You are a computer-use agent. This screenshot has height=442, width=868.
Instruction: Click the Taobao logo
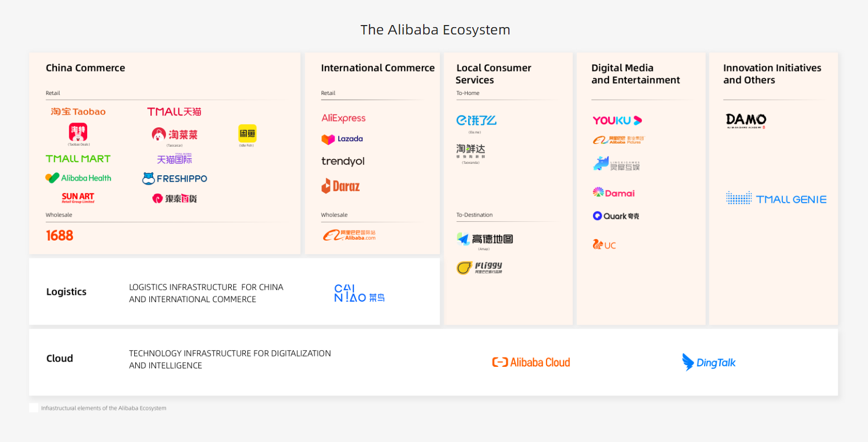tap(78, 112)
